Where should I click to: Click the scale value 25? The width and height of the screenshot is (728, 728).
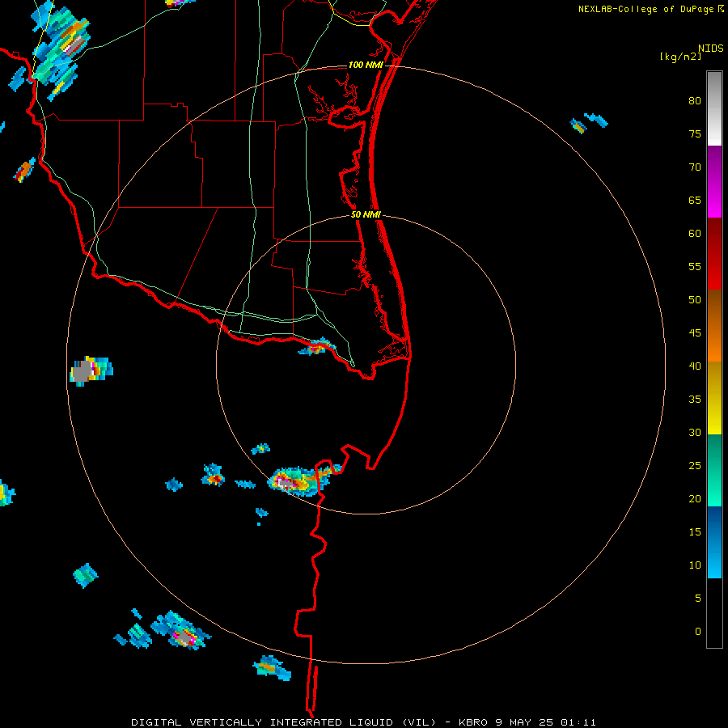click(695, 465)
